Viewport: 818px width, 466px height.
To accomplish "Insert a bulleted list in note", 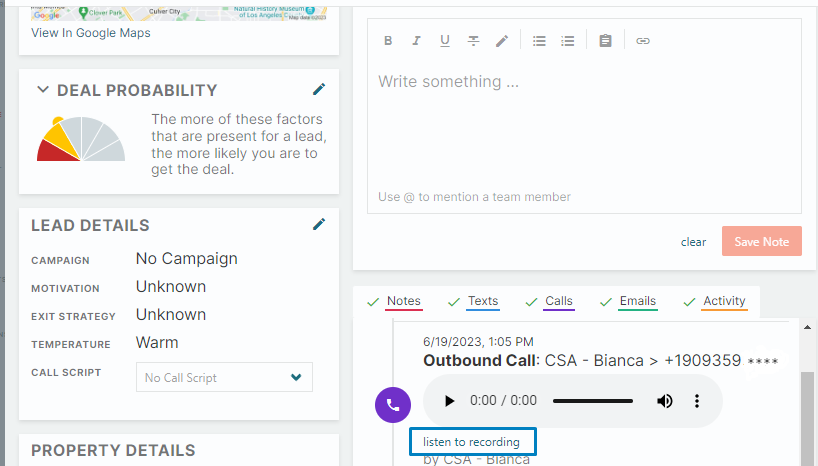I will pyautogui.click(x=539, y=41).
